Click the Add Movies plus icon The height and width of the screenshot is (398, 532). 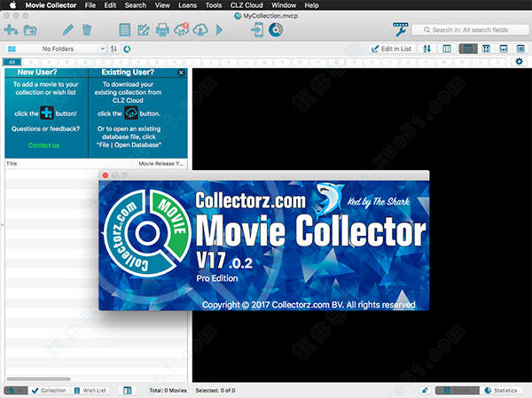click(x=12, y=30)
